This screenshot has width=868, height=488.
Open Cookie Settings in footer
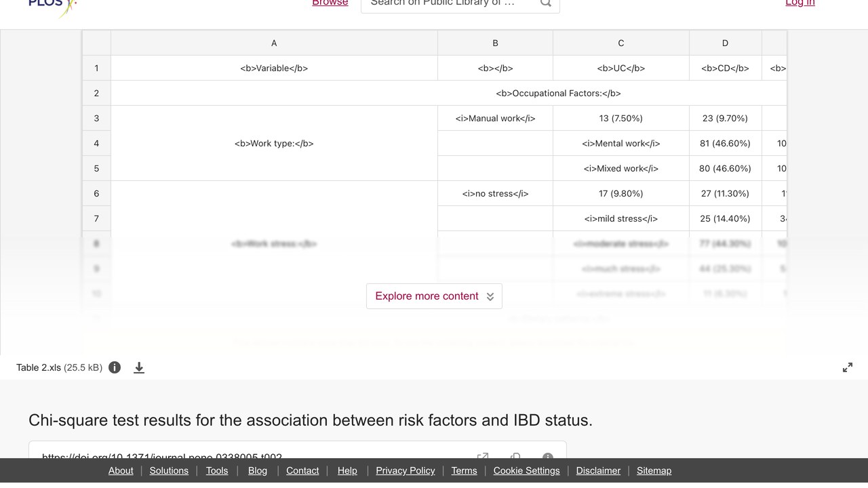(x=527, y=470)
